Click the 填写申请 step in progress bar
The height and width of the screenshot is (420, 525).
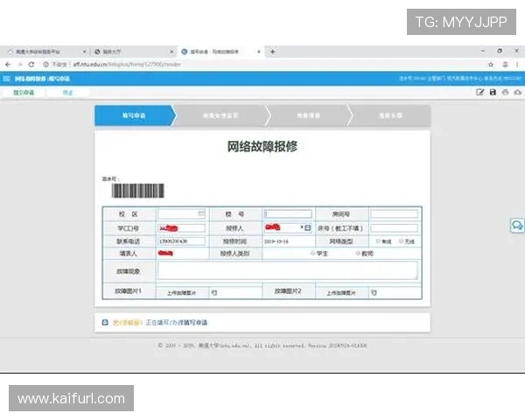(134, 115)
